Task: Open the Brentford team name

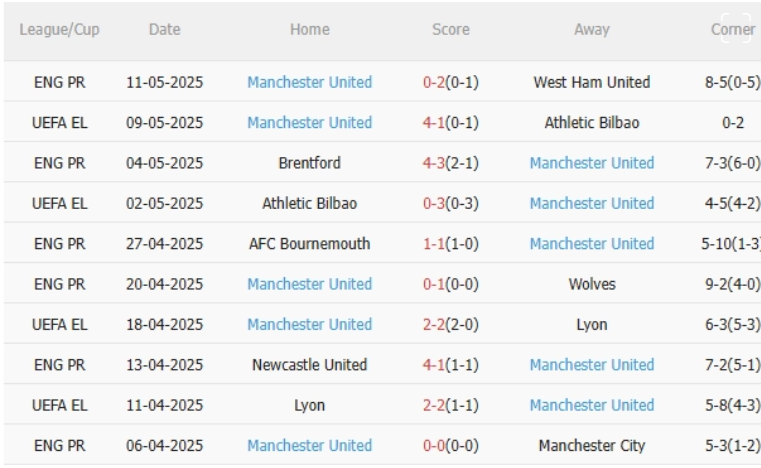Action: (310, 163)
